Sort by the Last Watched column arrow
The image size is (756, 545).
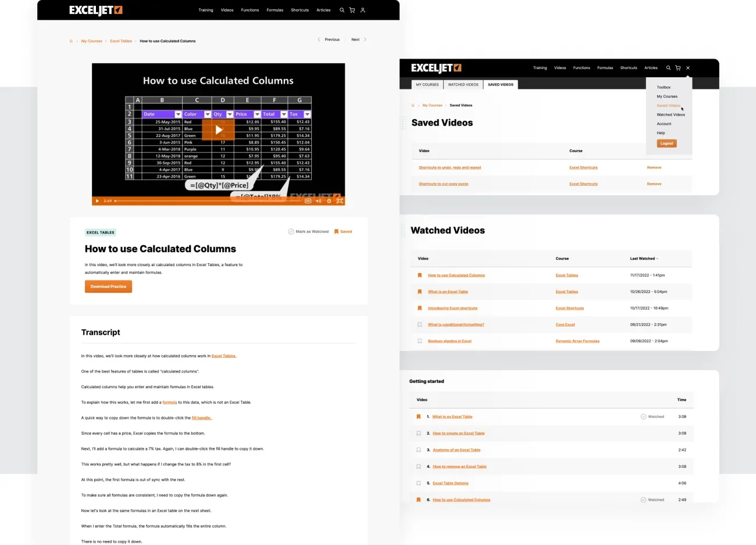pyautogui.click(x=657, y=259)
